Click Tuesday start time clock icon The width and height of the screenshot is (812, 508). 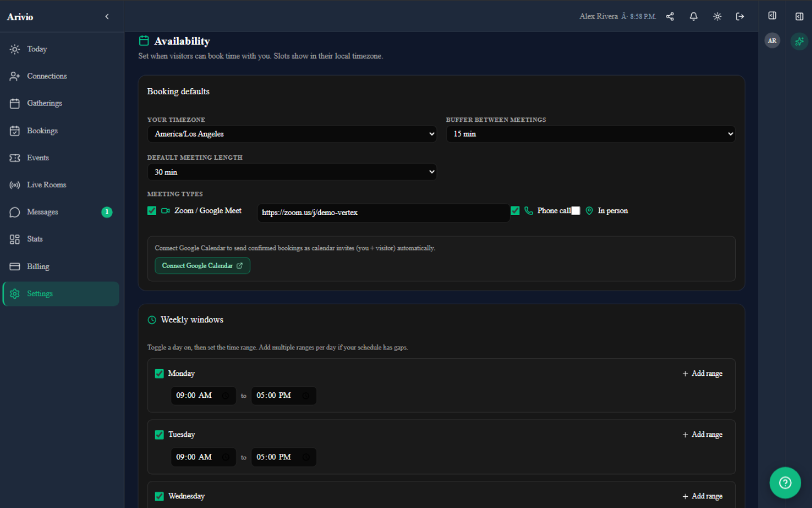(x=226, y=457)
